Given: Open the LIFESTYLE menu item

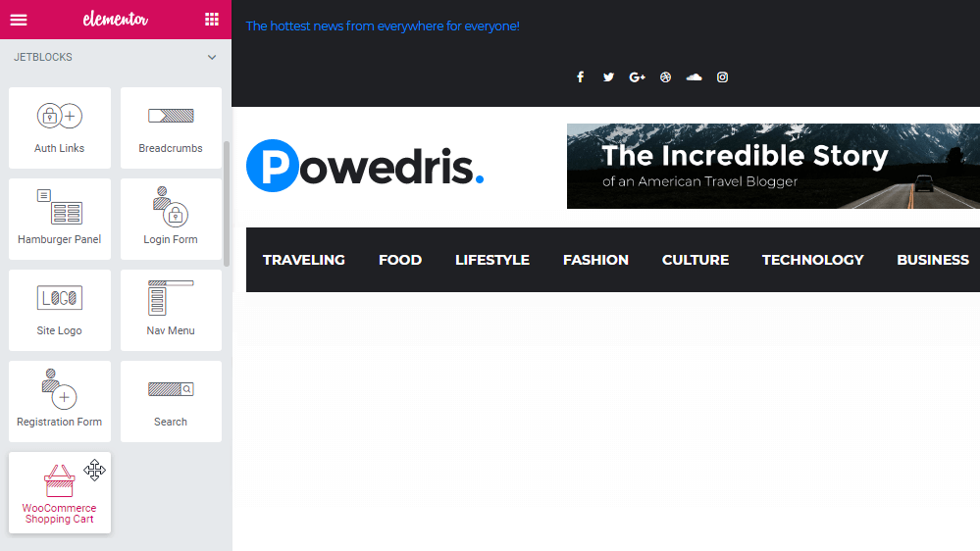Looking at the screenshot, I should 492,260.
